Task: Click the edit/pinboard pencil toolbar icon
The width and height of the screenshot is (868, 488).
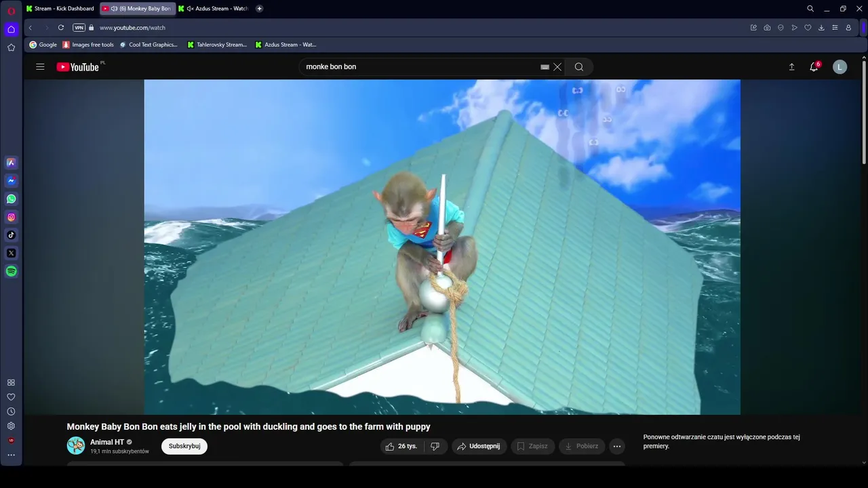Action: (x=753, y=28)
